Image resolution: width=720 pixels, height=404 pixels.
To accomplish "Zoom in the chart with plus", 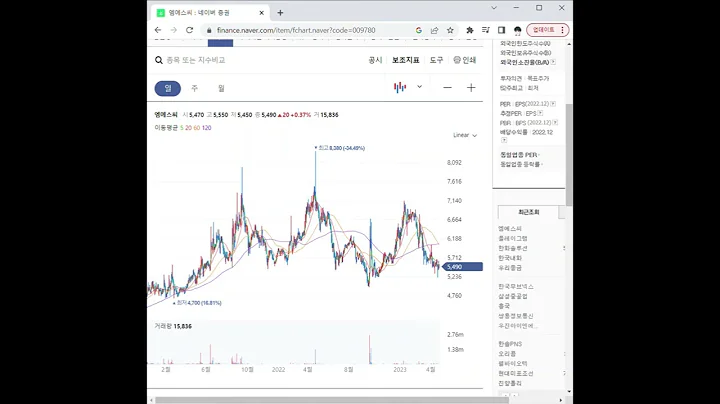I will (471, 88).
